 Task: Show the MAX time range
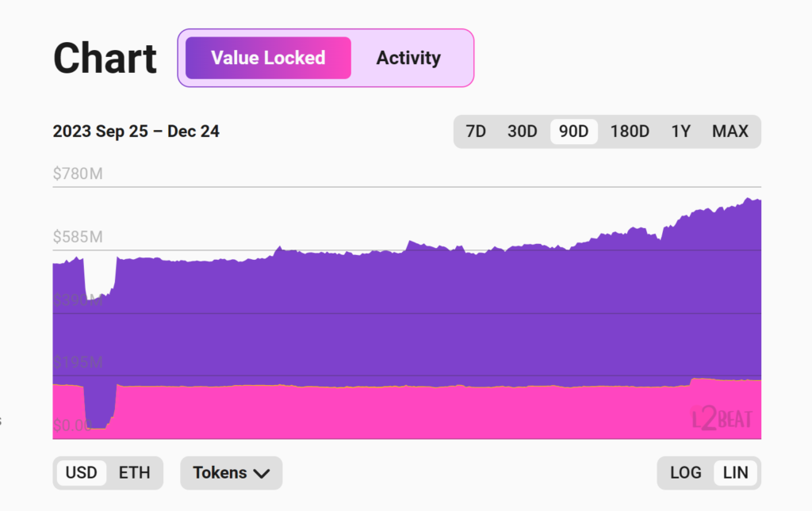pos(730,132)
